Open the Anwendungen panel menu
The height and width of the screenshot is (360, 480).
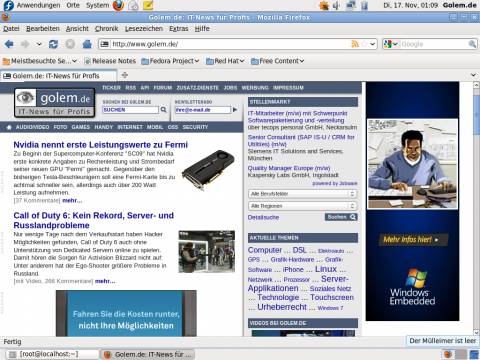(38, 5)
